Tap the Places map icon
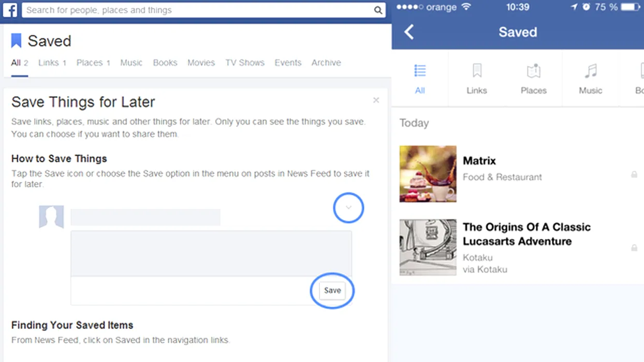 533,71
